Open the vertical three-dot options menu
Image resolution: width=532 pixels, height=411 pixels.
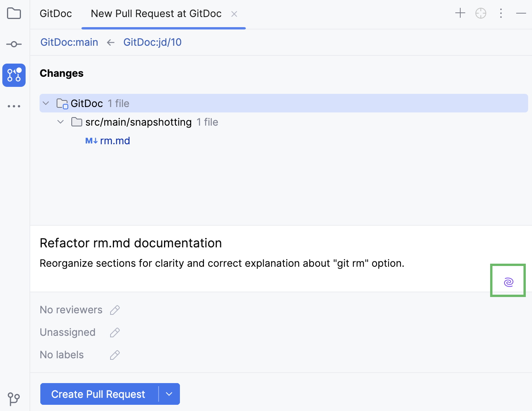point(501,13)
